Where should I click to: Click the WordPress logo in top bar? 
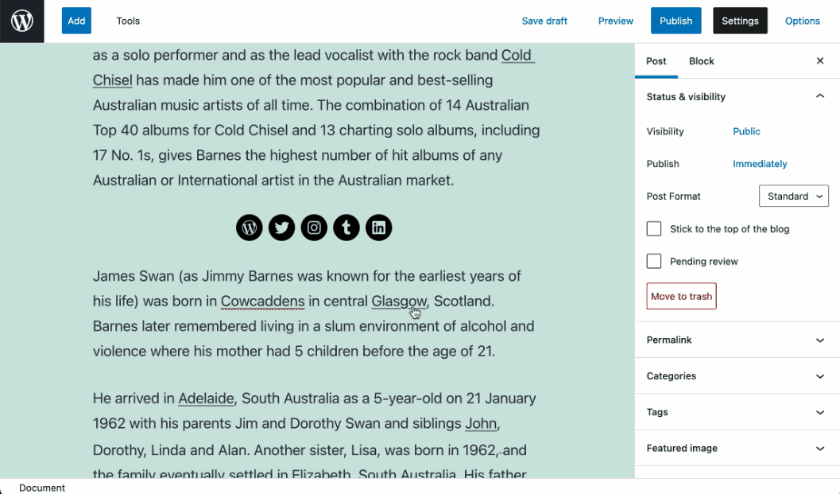click(22, 21)
